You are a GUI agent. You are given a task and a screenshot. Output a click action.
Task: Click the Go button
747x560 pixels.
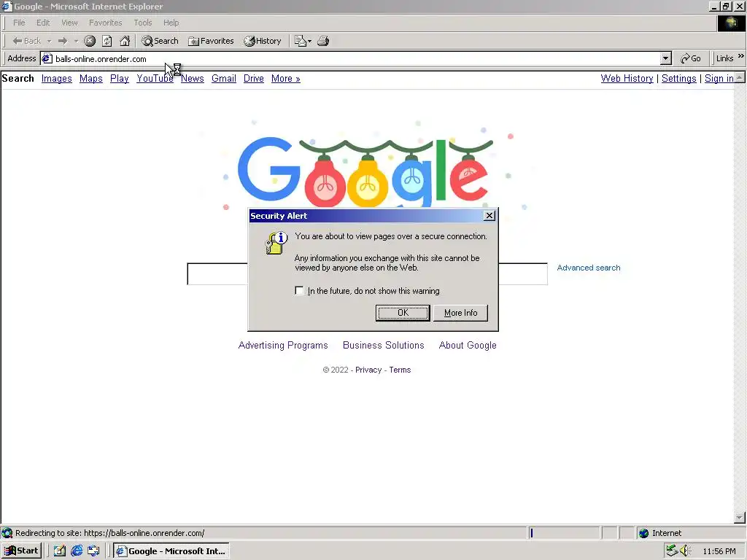tap(691, 58)
